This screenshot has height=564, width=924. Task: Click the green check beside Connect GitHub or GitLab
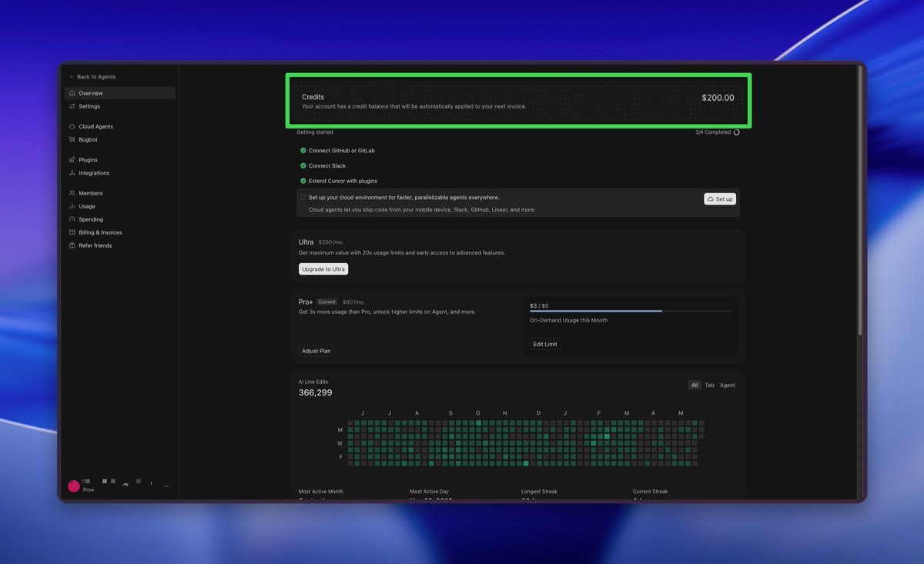pos(303,151)
